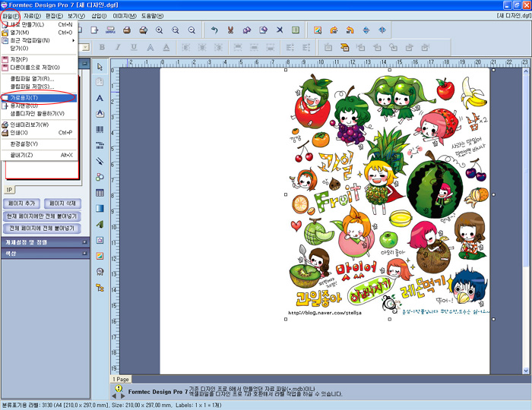Expand the 개체설정 및 정렬 panel

click(84, 242)
